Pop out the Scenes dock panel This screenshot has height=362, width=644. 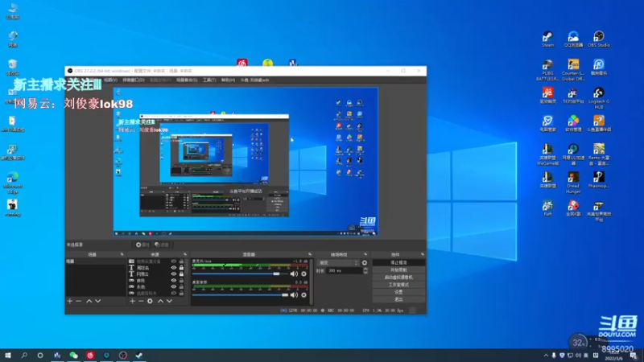[122, 254]
